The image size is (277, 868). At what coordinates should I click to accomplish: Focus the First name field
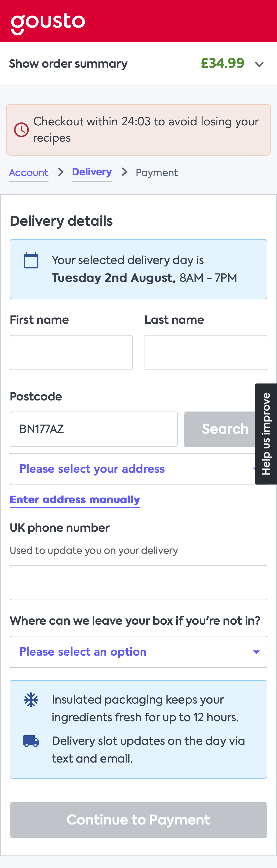pos(71,352)
